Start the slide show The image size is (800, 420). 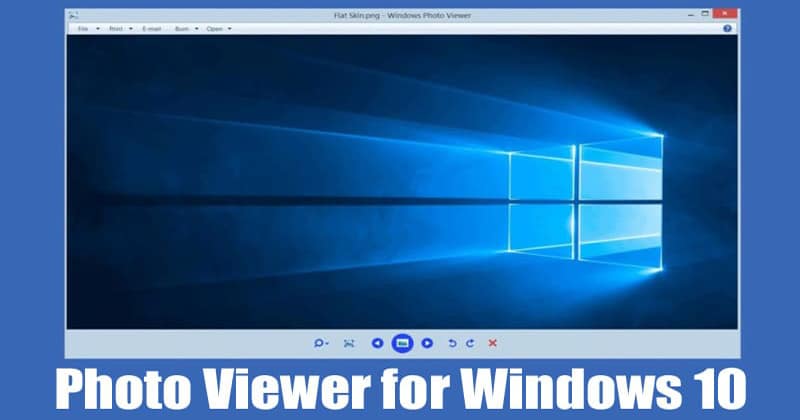[402, 343]
